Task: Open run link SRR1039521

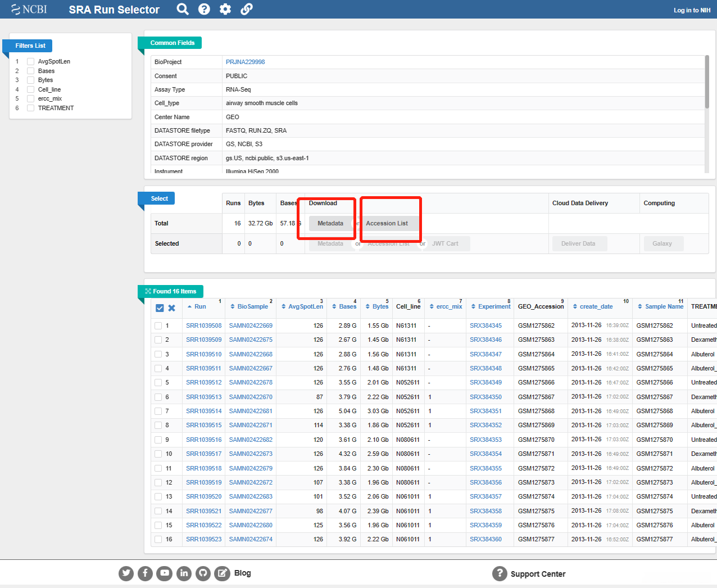Action: [x=204, y=511]
